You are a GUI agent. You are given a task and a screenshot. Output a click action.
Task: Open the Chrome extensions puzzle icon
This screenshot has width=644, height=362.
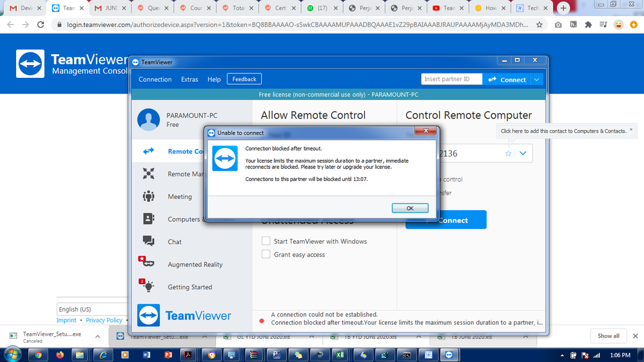pos(588,24)
